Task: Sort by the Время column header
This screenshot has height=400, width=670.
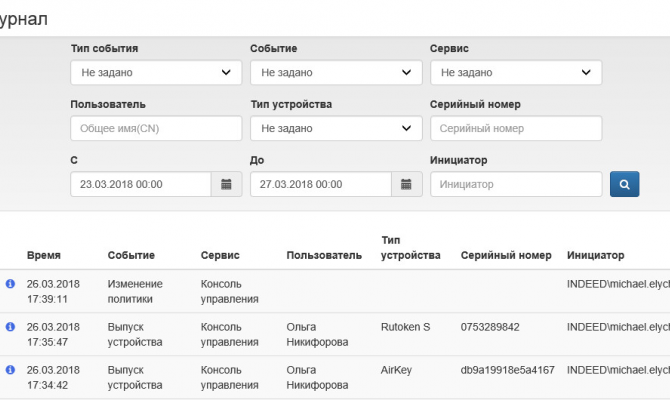Action: (44, 256)
